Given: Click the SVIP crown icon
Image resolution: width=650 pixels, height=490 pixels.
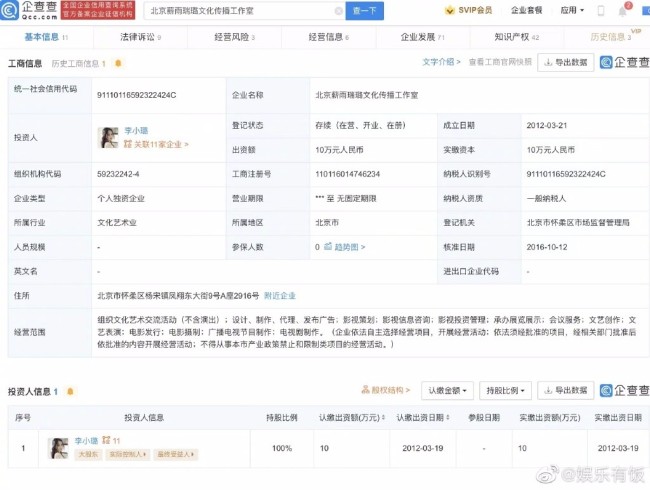Looking at the screenshot, I should 449,10.
